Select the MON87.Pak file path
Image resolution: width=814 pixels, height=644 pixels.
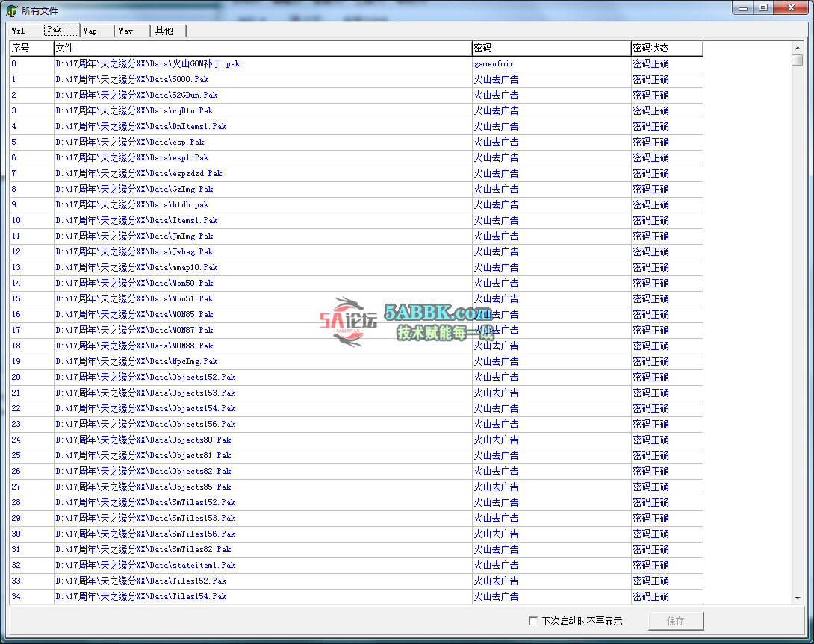134,330
